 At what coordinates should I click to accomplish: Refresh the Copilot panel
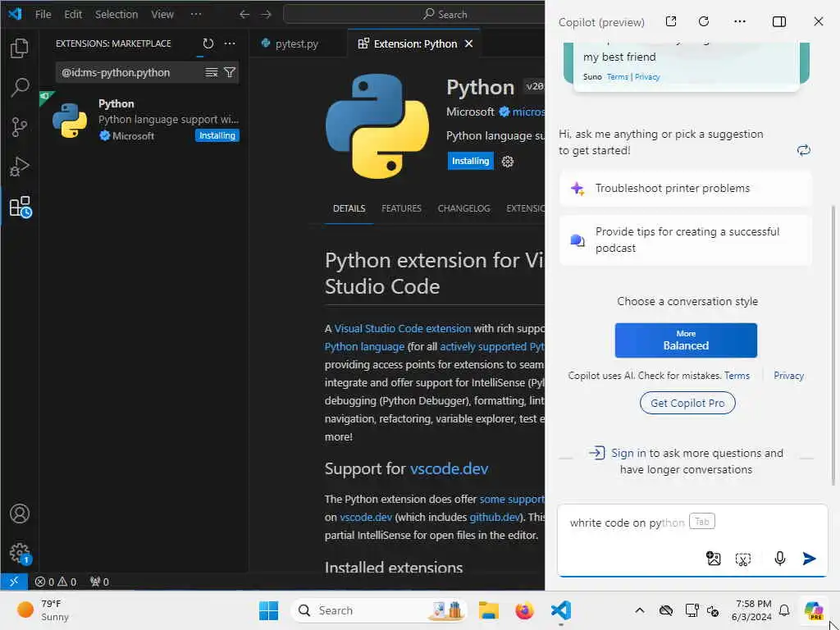tap(704, 21)
